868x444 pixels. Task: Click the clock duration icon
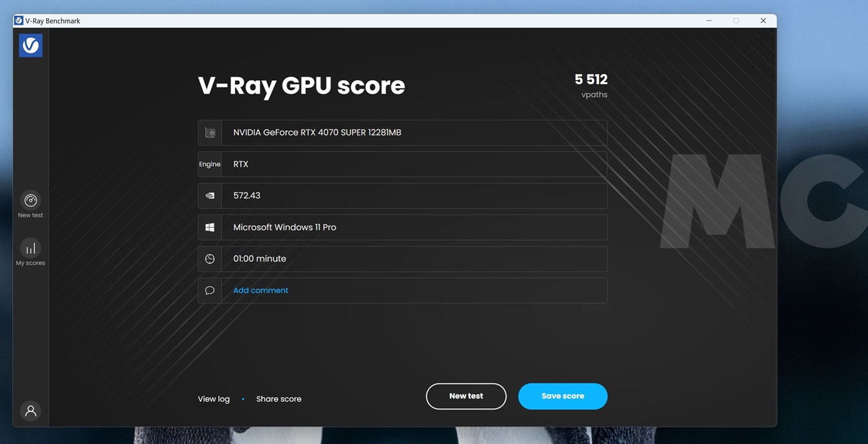point(210,259)
